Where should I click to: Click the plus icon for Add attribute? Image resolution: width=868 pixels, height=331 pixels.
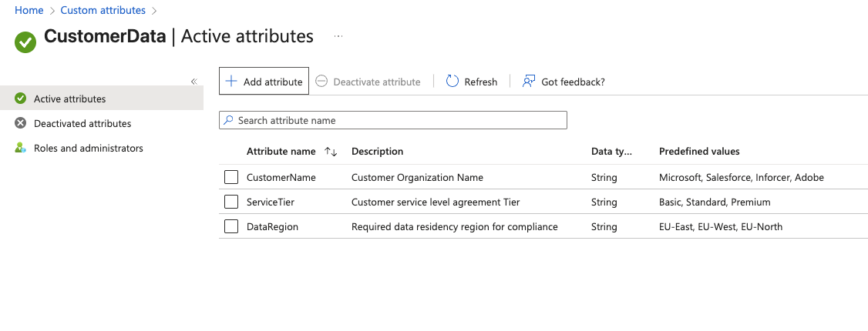pyautogui.click(x=230, y=82)
